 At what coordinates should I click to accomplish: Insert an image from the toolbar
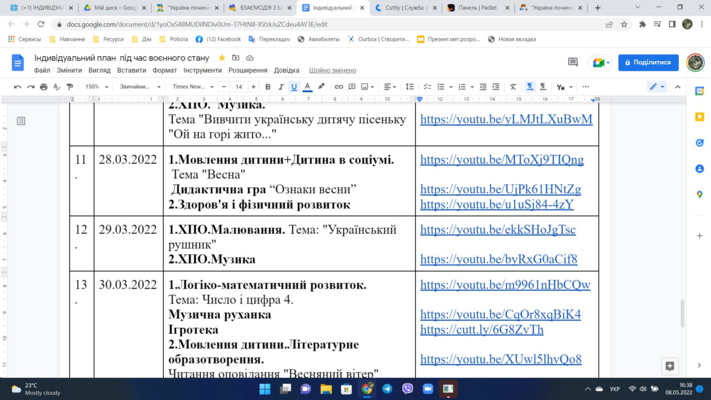pos(365,87)
